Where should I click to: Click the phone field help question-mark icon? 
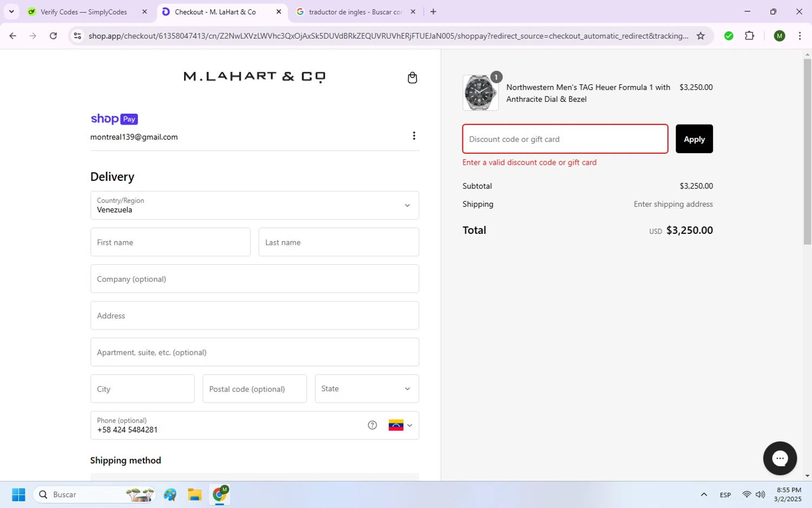click(372, 425)
